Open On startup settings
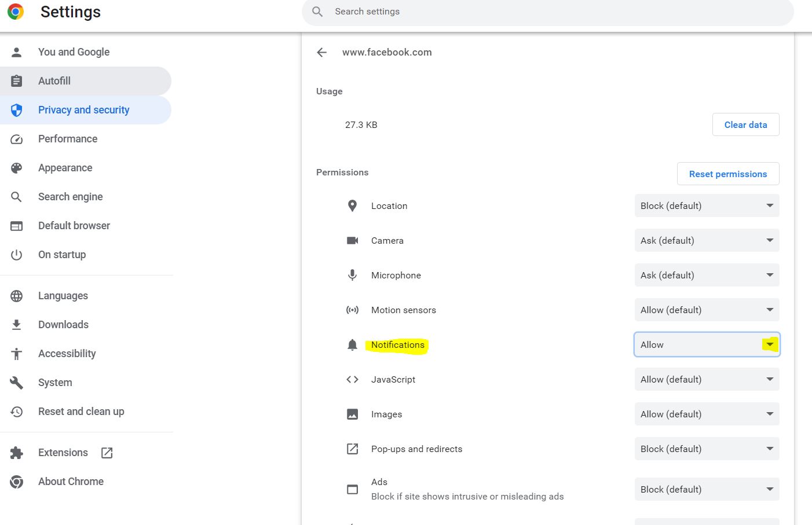Viewport: 812px width, 525px height. tap(86, 255)
